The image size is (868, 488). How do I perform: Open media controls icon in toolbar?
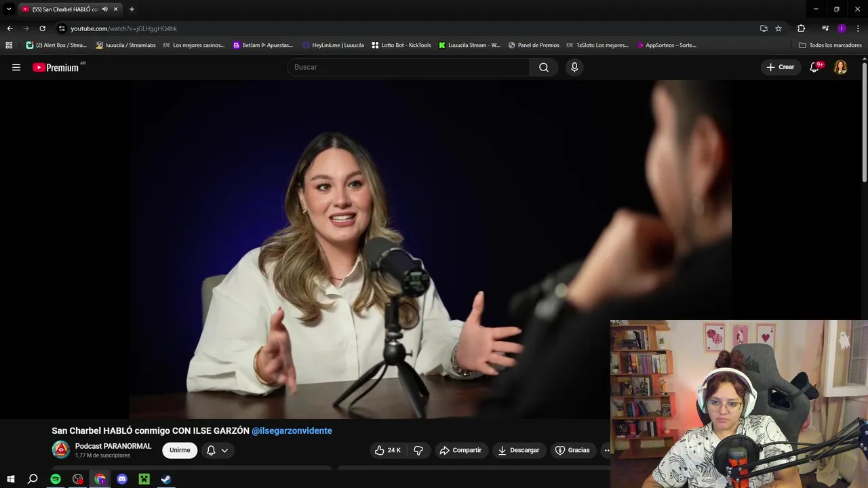825,28
